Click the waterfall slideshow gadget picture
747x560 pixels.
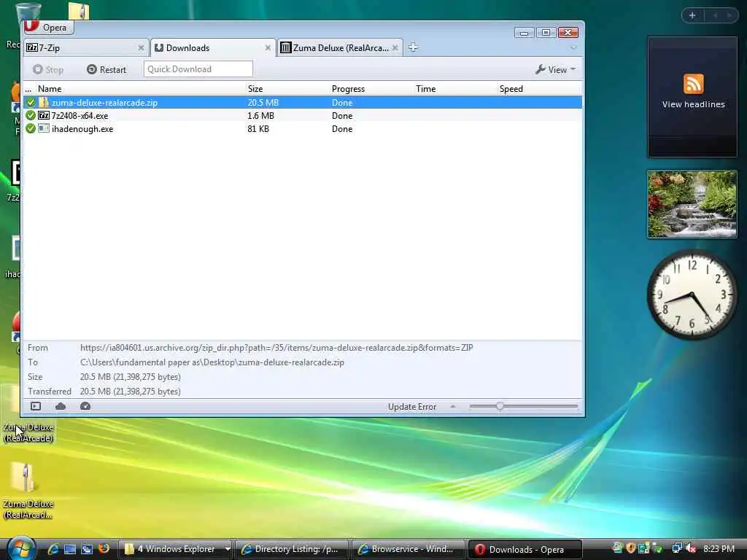pos(692,204)
